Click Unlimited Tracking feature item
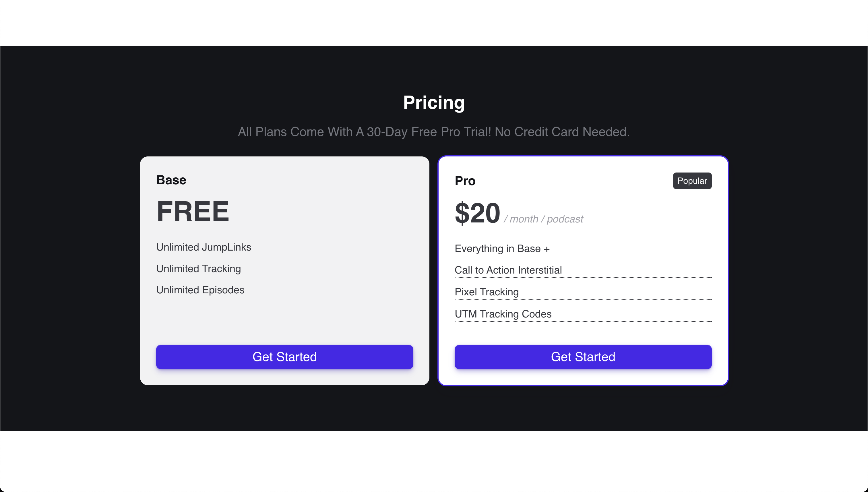Viewport: 868px width, 492px height. 198,269
